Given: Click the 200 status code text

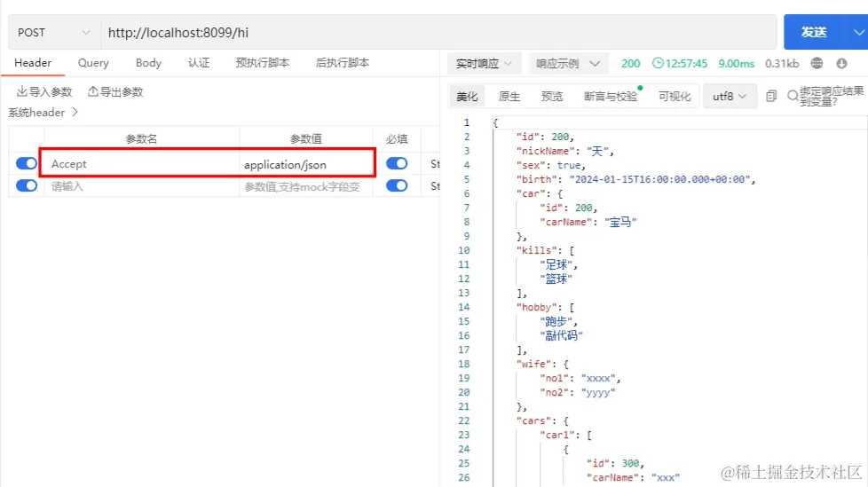Looking at the screenshot, I should click(x=630, y=63).
